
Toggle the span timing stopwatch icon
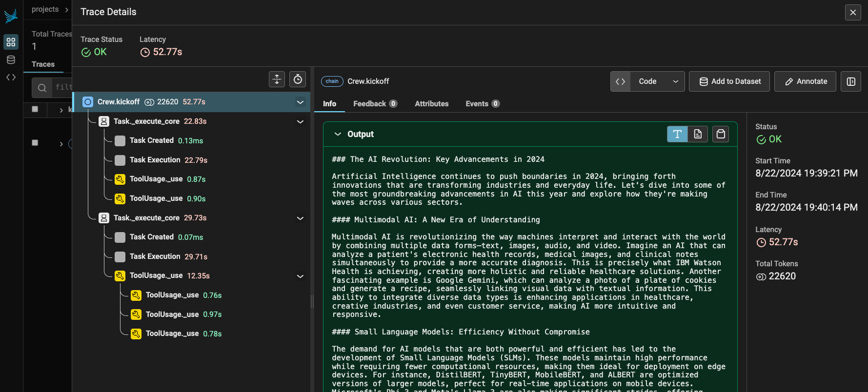click(298, 79)
